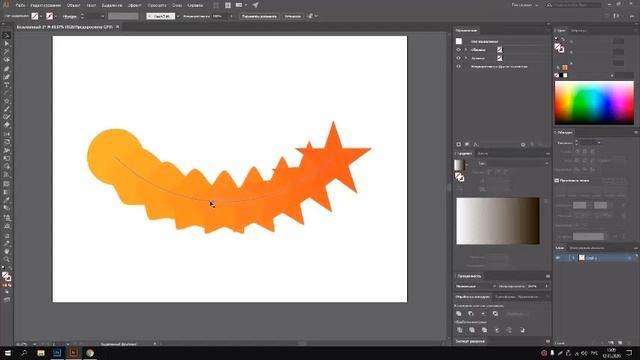Select the Zoom tool in toolbox
The width and height of the screenshot is (640, 360).
coord(7,259)
